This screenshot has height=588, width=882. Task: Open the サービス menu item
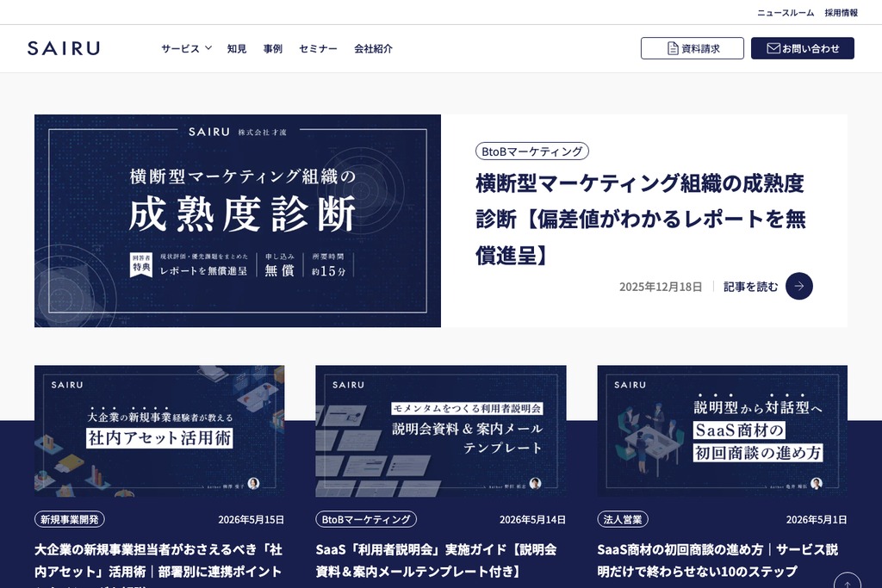[x=181, y=49]
